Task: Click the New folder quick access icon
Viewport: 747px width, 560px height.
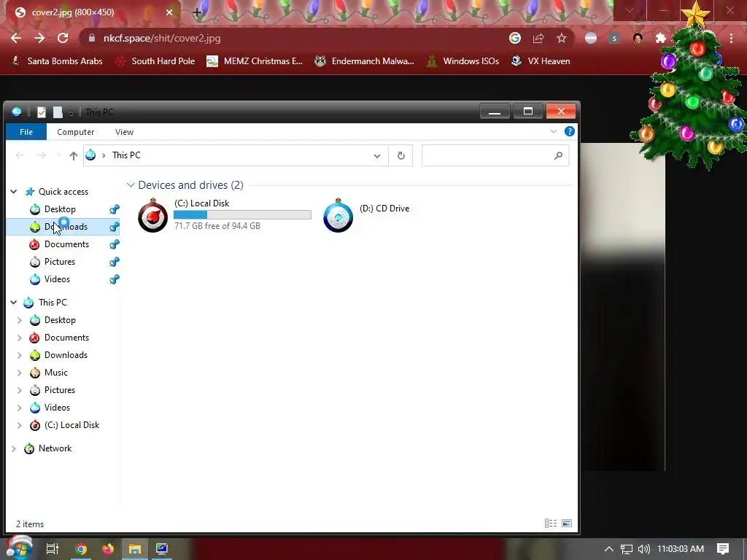Action: tap(58, 112)
